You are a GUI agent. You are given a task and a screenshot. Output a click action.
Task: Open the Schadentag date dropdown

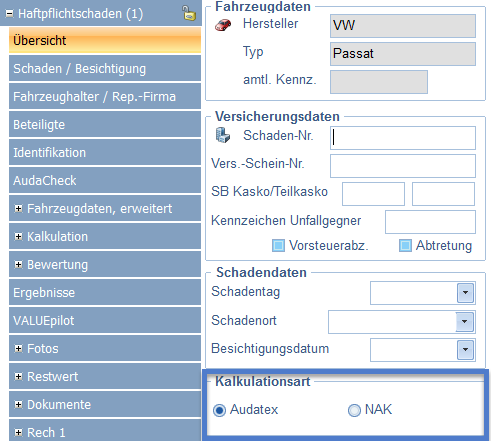coord(465,293)
